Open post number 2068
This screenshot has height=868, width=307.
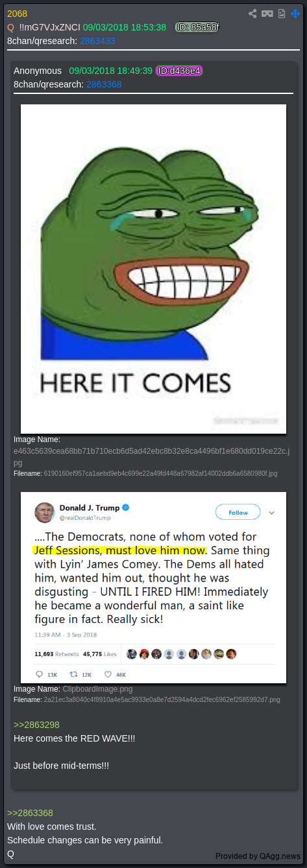click(17, 14)
